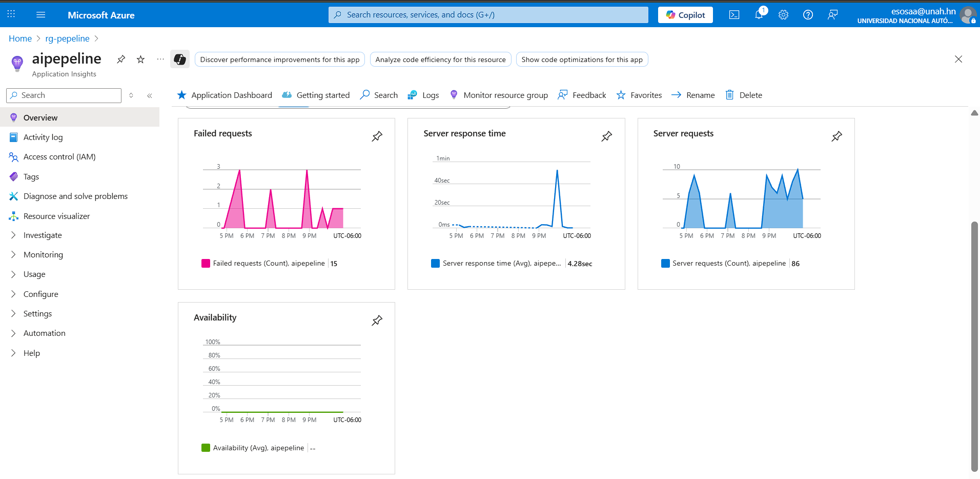This screenshot has width=980, height=479.
Task: Pin the Availability chart to dashboard
Action: [x=377, y=321]
